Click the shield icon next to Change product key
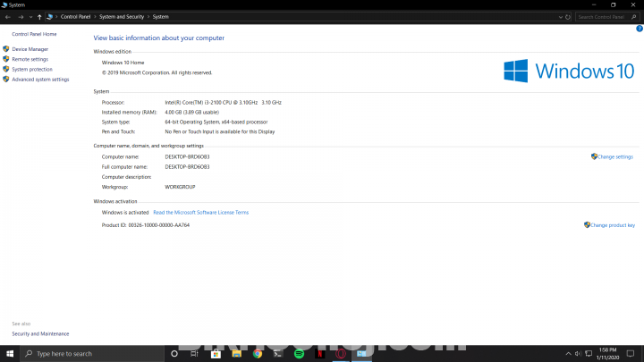 point(587,225)
